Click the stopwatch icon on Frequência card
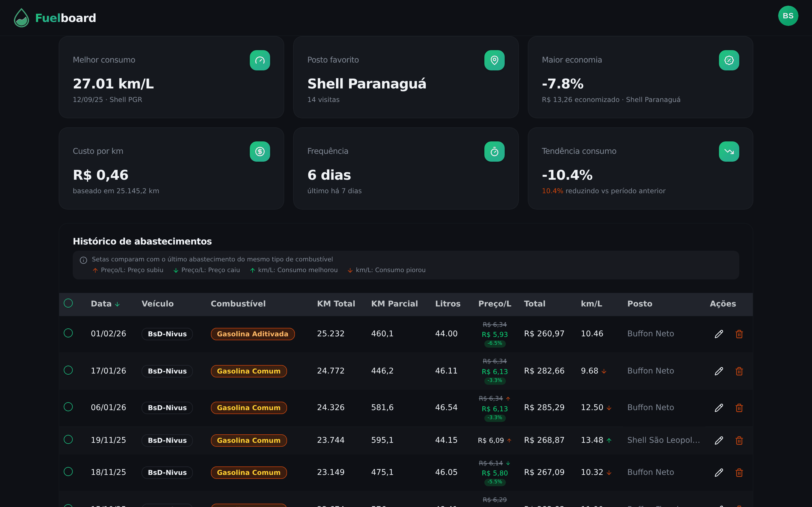Image resolution: width=812 pixels, height=507 pixels. (494, 152)
